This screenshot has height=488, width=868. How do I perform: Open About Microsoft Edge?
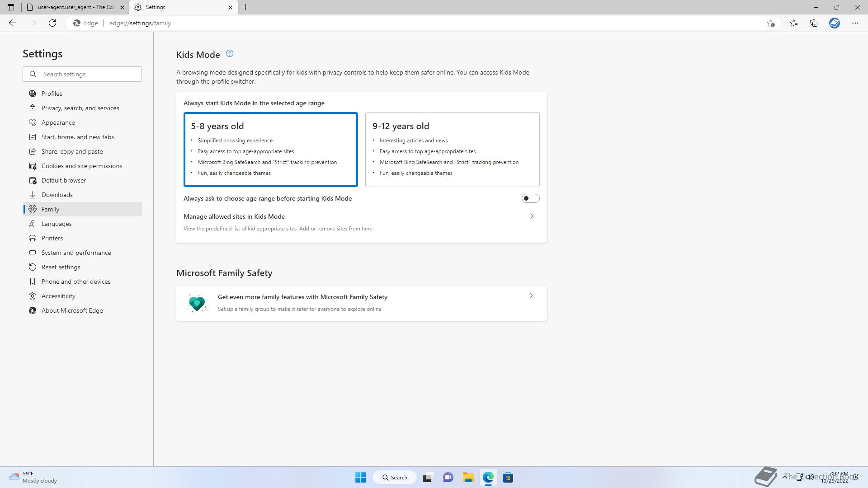[82, 310]
